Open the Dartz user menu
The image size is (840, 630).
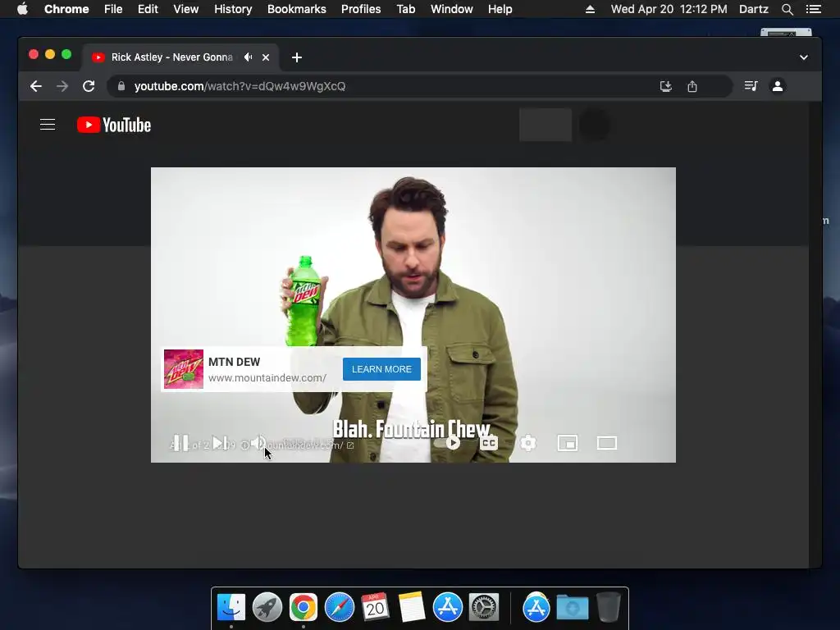click(x=754, y=9)
